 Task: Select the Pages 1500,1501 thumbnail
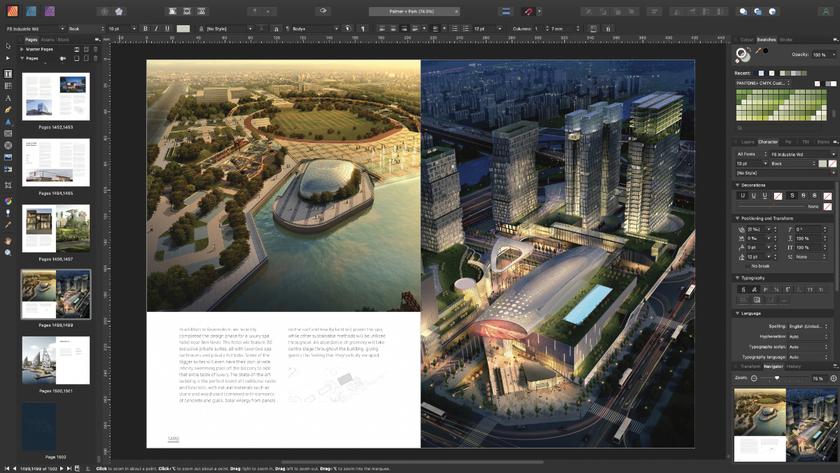tap(56, 361)
